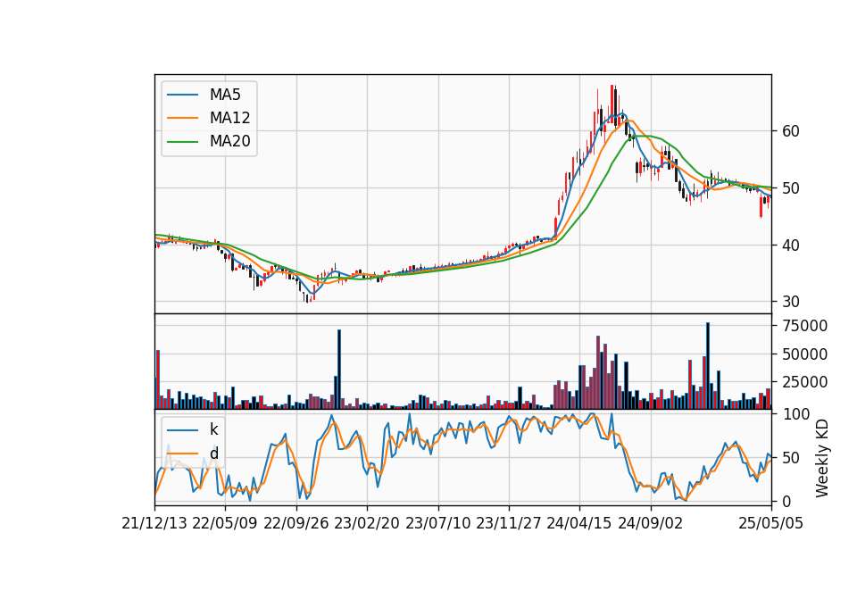Click the KD axis bottom label 0
This screenshot has width=857, height=616.
click(786, 501)
